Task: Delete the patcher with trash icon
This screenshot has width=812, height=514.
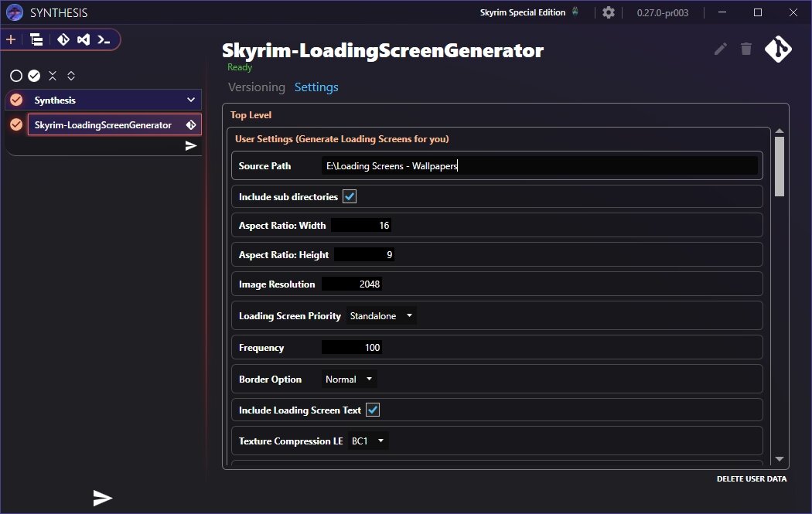Action: click(745, 49)
